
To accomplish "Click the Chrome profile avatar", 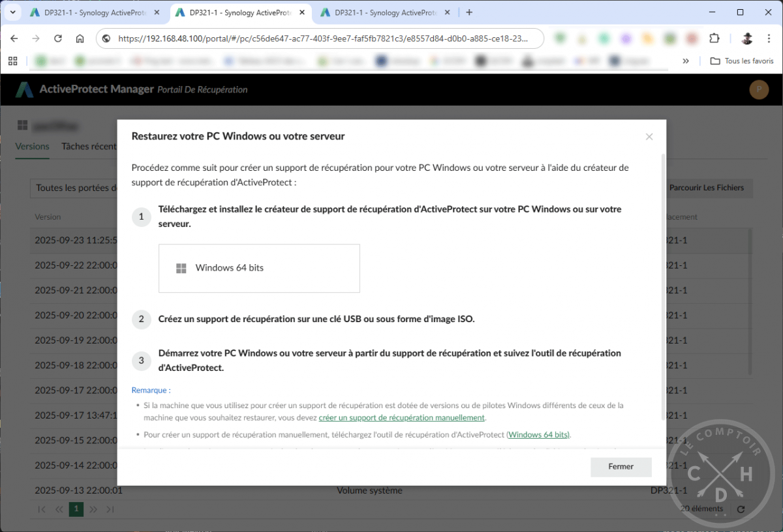I will pyautogui.click(x=746, y=38).
